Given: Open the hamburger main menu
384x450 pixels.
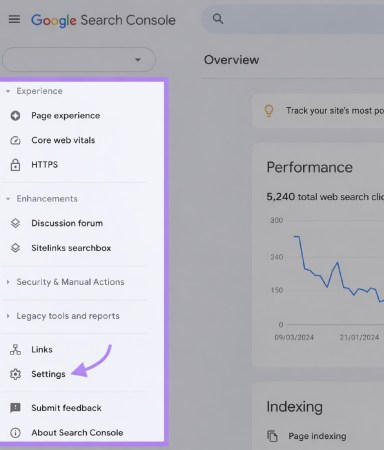Looking at the screenshot, I should pyautogui.click(x=14, y=19).
